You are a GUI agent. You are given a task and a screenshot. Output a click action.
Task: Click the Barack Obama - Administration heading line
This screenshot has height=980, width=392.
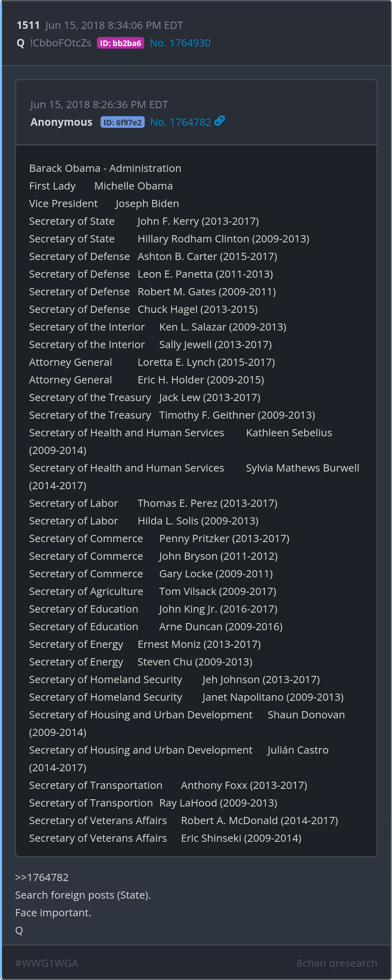click(105, 168)
